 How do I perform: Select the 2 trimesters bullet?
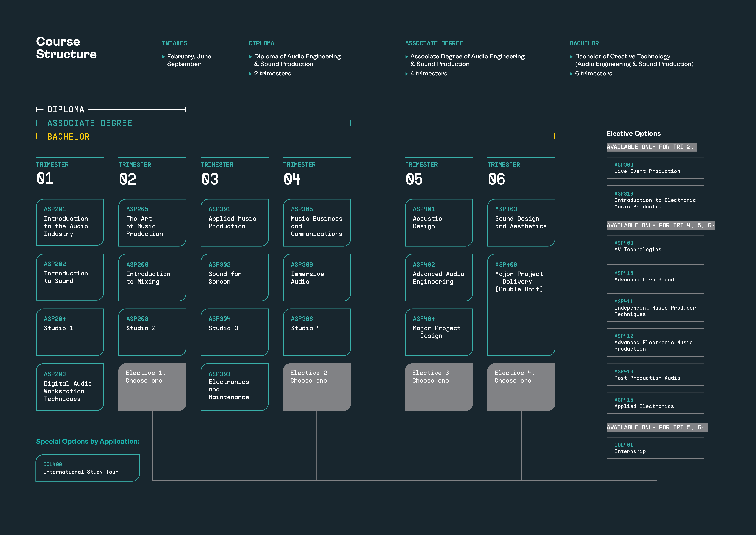[272, 74]
